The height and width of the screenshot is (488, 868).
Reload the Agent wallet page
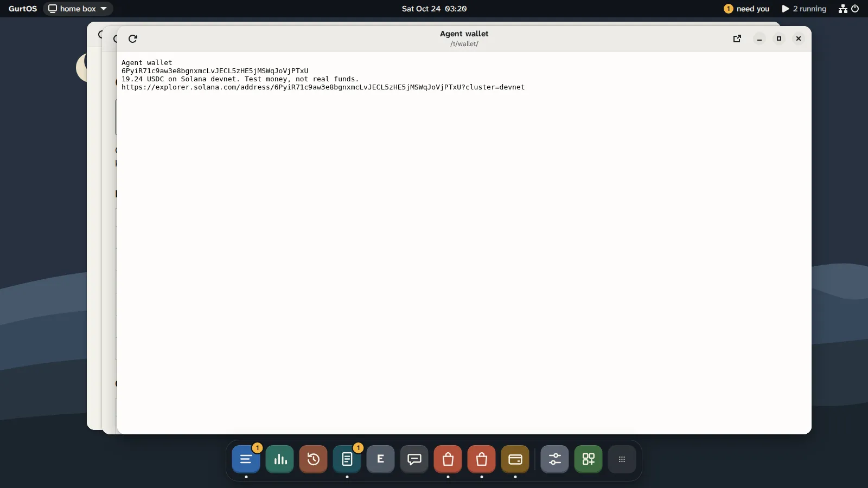click(x=133, y=38)
